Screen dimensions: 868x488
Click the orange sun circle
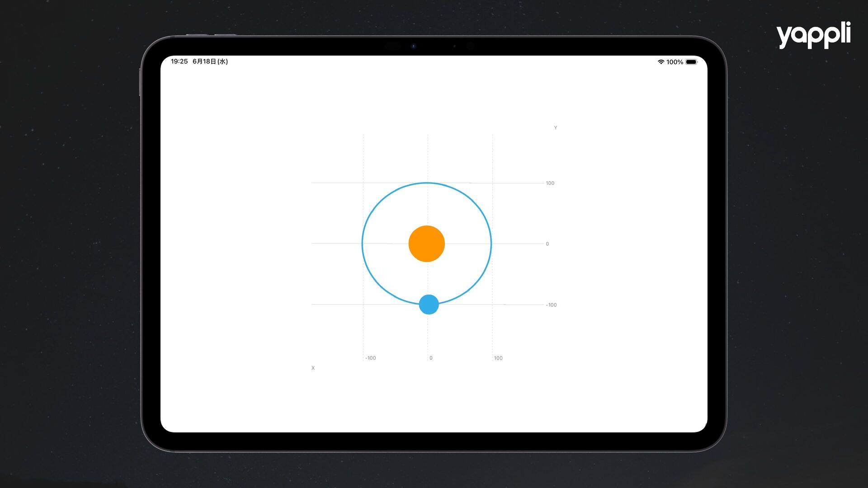tap(426, 244)
